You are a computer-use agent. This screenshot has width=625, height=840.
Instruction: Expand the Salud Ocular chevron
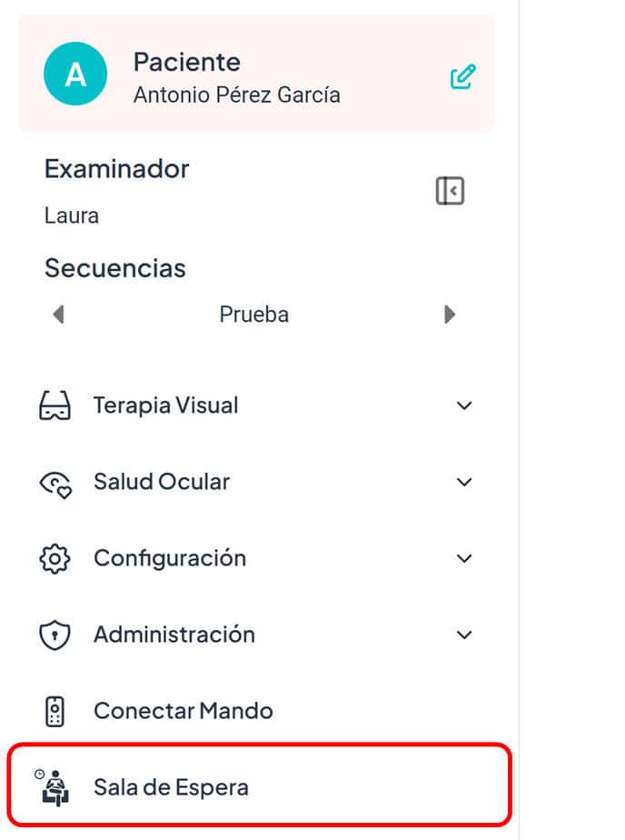point(464,482)
